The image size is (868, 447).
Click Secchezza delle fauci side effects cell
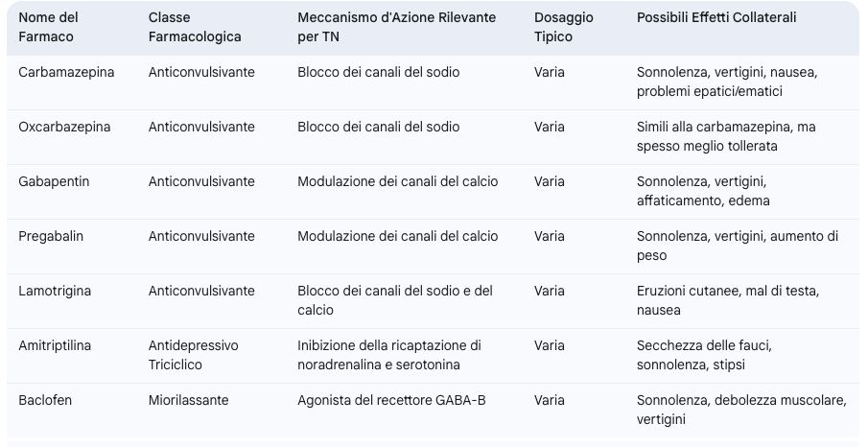tap(704, 355)
